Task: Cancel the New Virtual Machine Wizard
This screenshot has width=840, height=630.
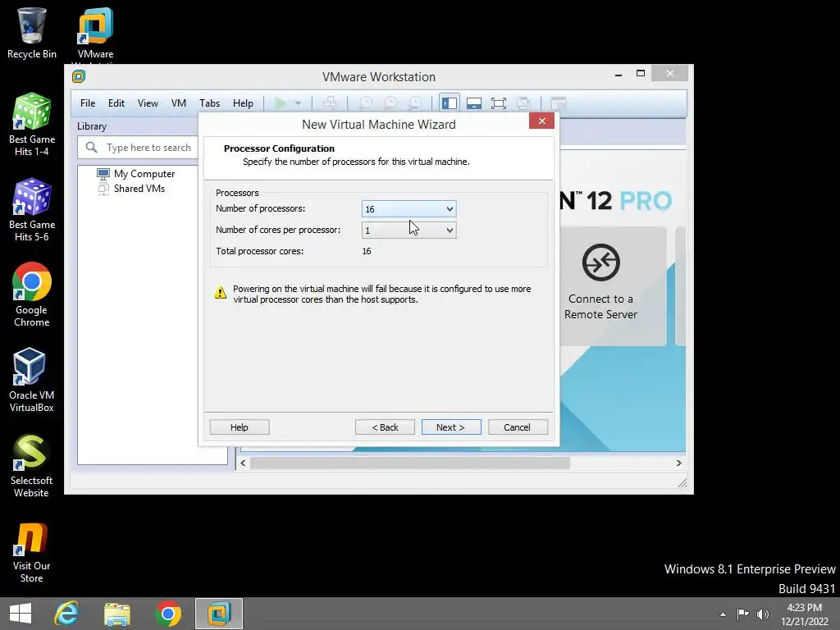Action: [x=518, y=427]
